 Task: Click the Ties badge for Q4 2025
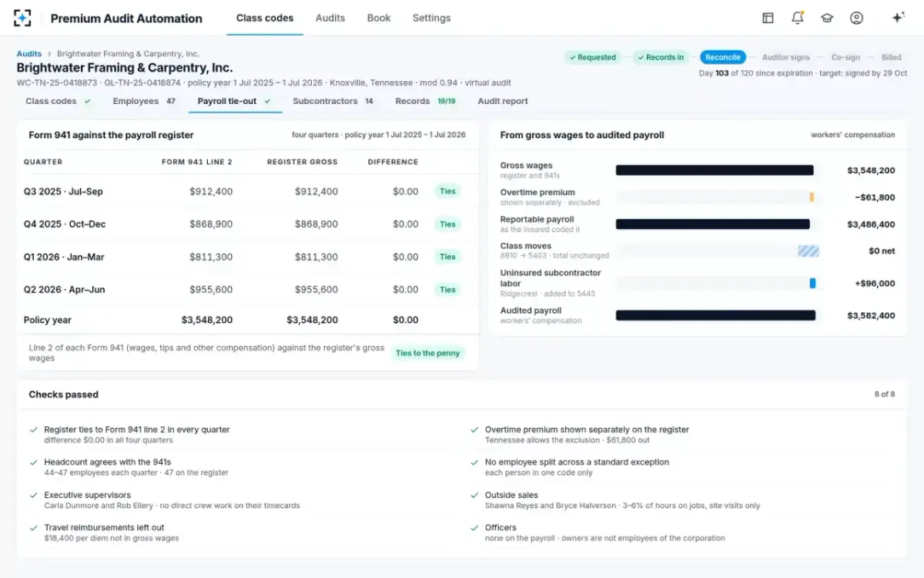tap(447, 224)
